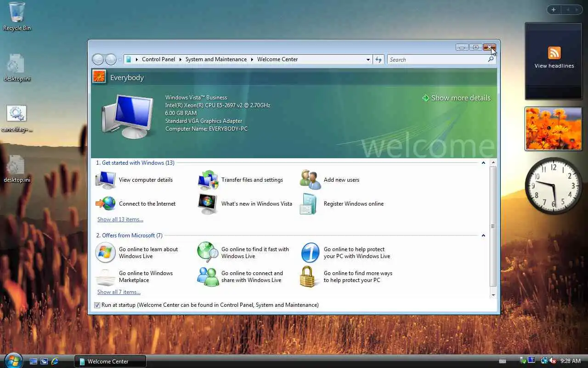Click the View headlines feed gadget
Viewport: 588px width, 368px height.
point(554,60)
